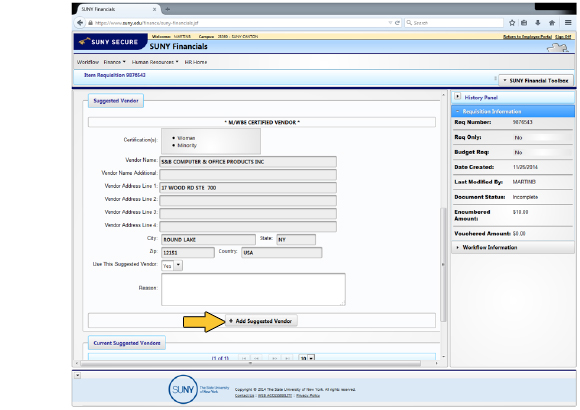
Task: Click the Req Number value
Action: [x=522, y=122]
